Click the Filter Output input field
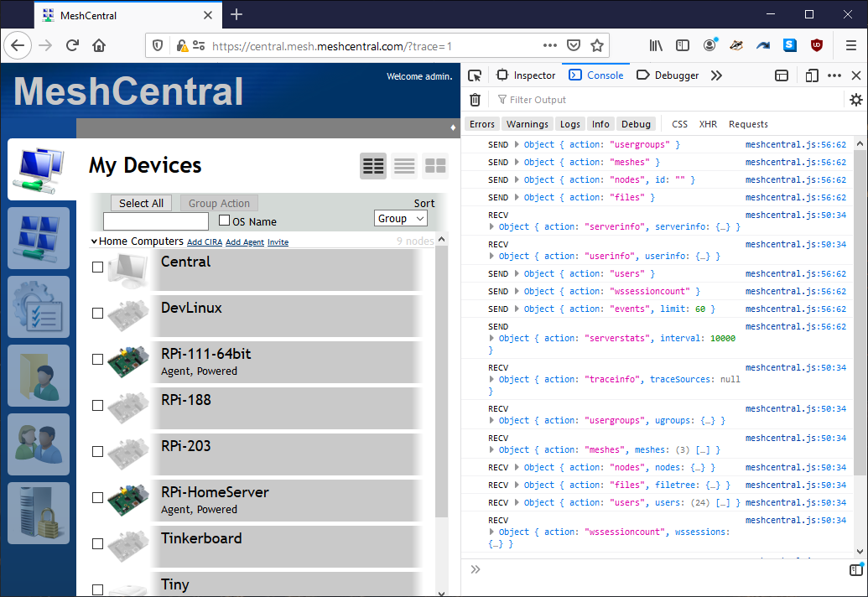868x597 pixels. click(545, 99)
